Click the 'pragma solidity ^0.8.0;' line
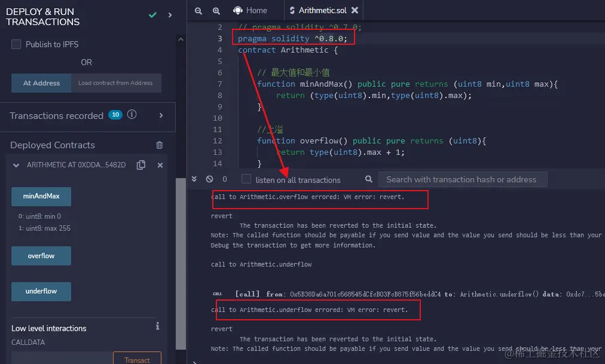The width and height of the screenshot is (605, 364). [292, 39]
